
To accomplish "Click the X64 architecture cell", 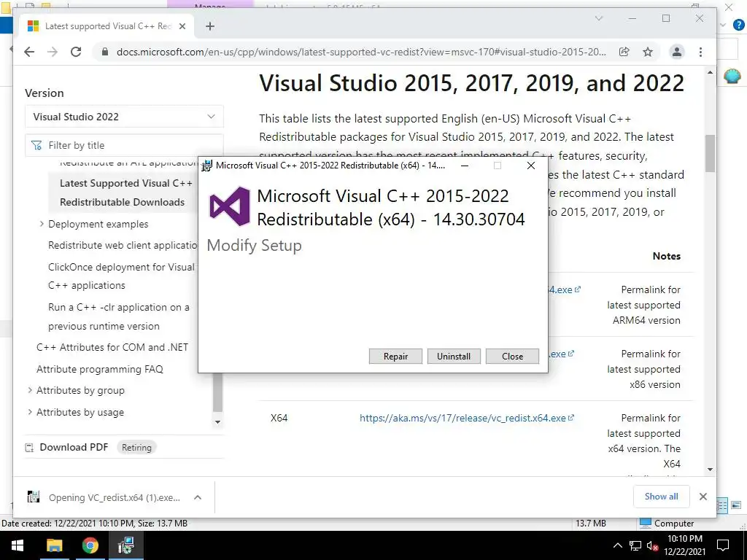I will click(x=279, y=418).
